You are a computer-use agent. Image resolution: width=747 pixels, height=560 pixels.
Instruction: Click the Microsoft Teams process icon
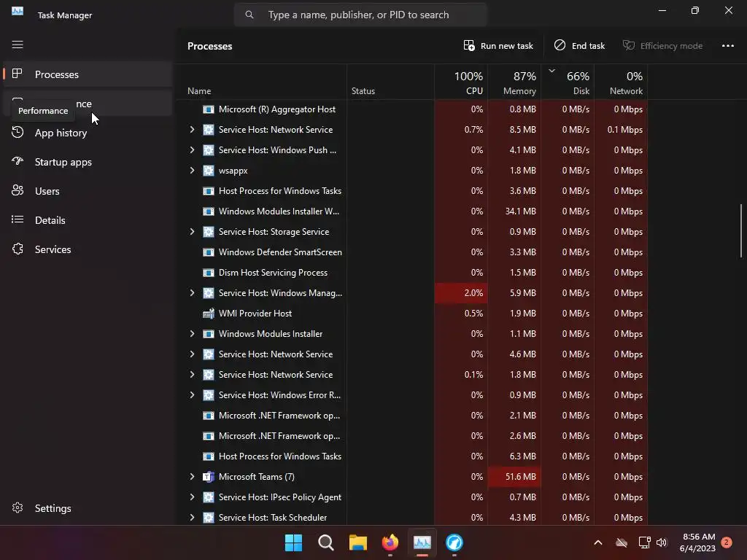tap(208, 477)
